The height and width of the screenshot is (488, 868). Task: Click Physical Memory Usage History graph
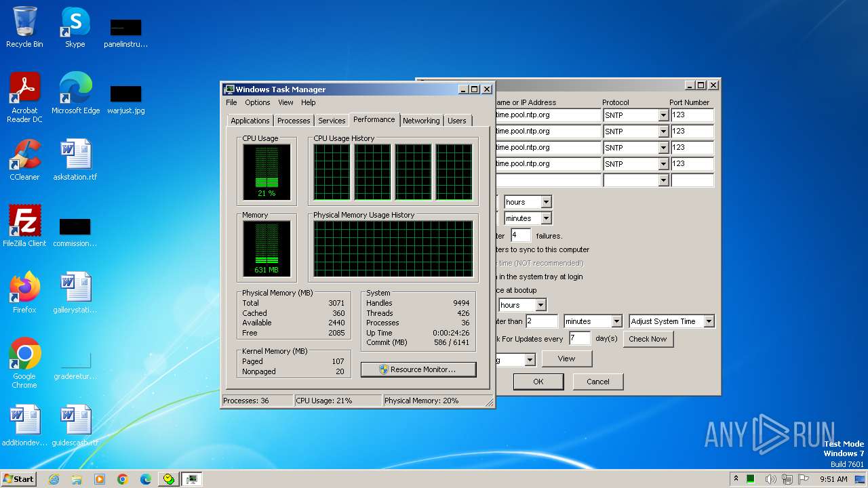coord(393,249)
